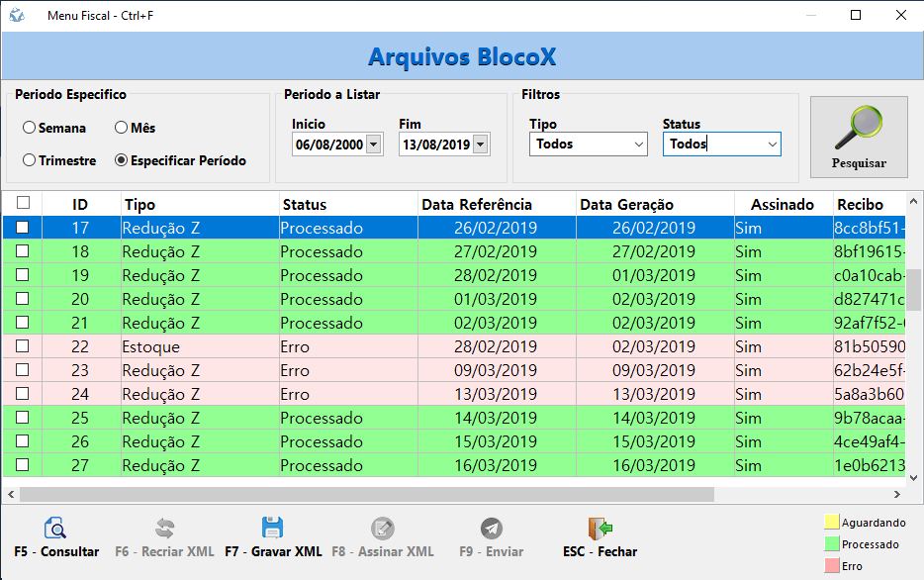Click the ESC Fechar door icon

click(x=600, y=529)
